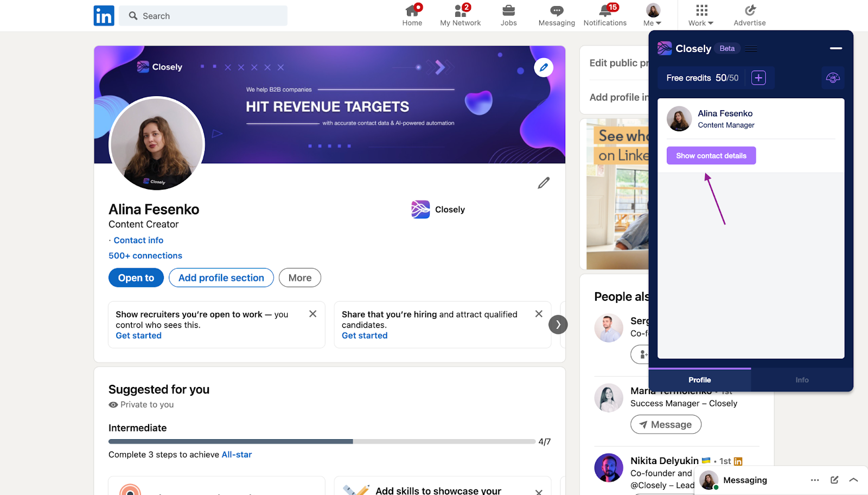The height and width of the screenshot is (495, 868).
Task: Edit banner image with blue pencil icon
Action: [x=544, y=68]
